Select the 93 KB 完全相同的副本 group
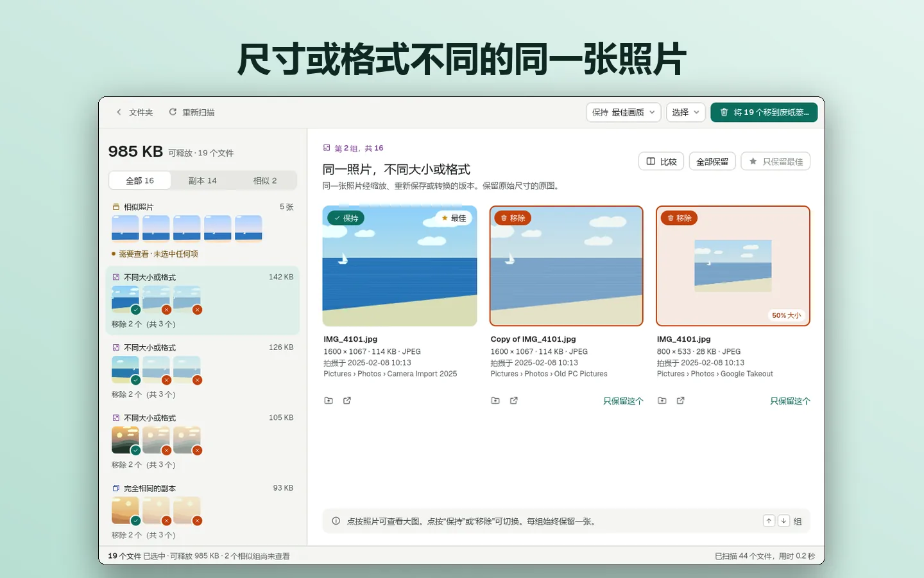The width and height of the screenshot is (924, 578). [x=203, y=511]
